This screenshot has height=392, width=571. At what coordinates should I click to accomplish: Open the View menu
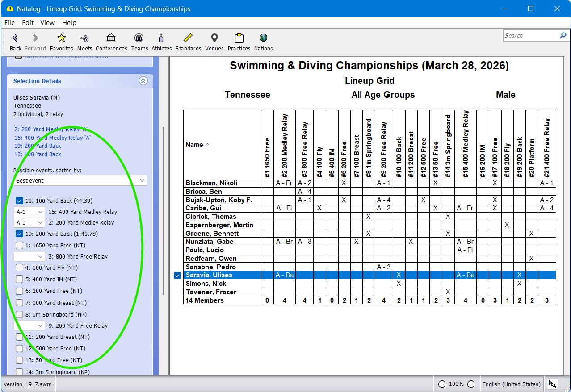pos(47,23)
